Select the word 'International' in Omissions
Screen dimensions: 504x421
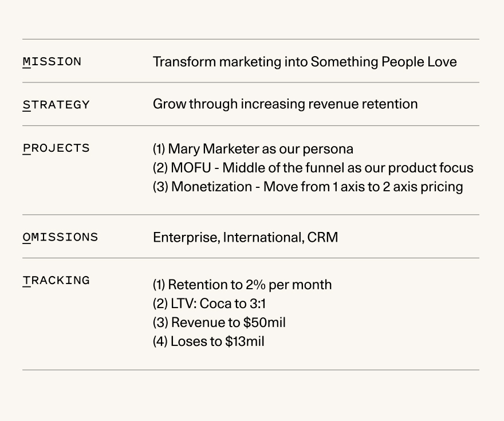263,238
